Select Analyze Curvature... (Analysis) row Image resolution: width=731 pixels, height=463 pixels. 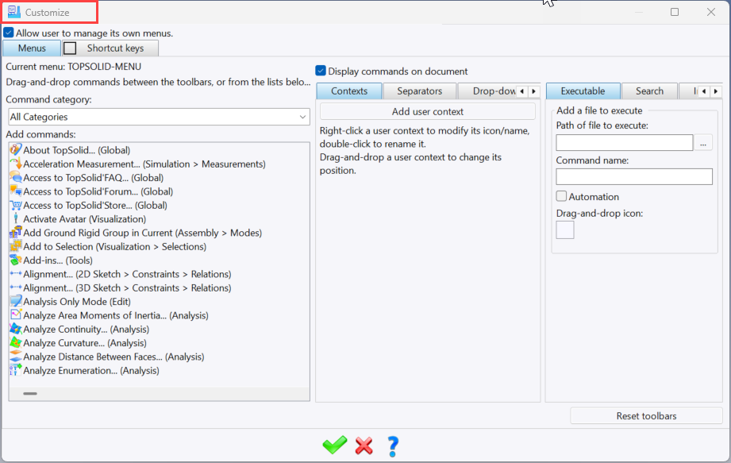(x=159, y=343)
